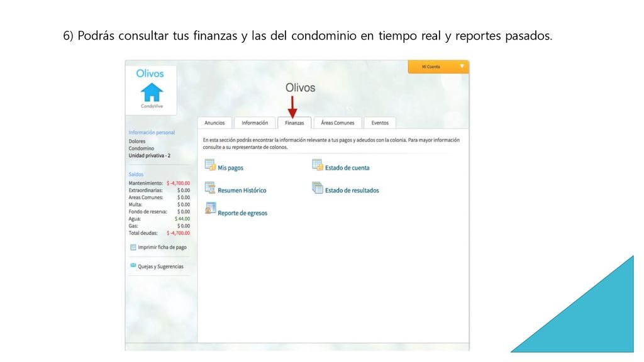Open the Mis pagos link
644x362 pixels.
[230, 168]
